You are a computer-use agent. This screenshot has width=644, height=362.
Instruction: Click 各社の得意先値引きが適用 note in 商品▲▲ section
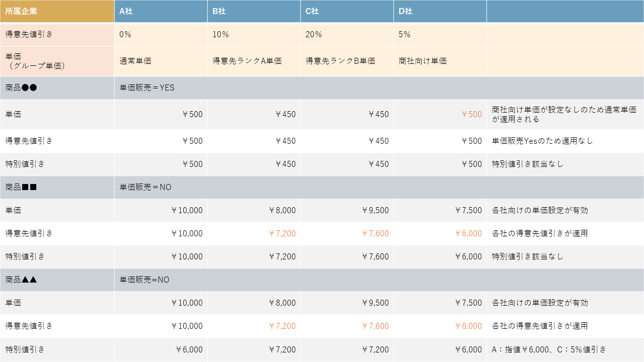(540, 326)
